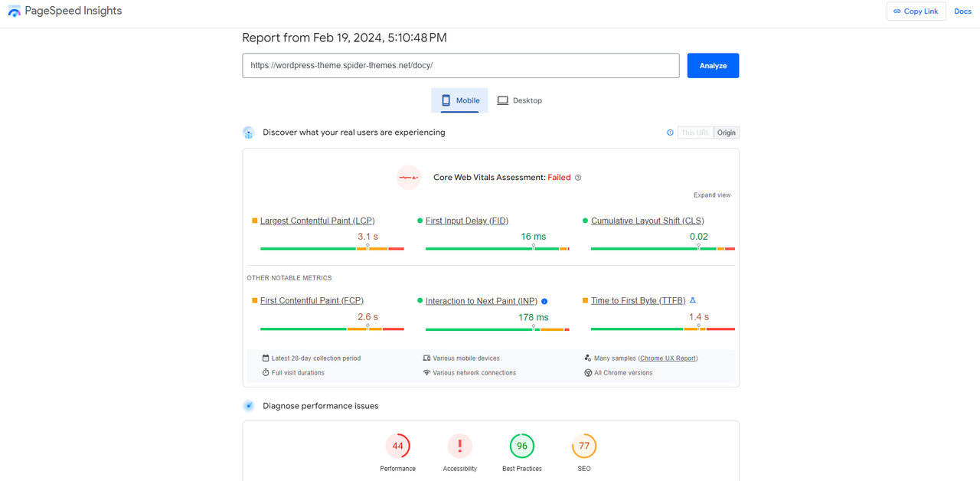This screenshot has height=481, width=980.
Task: Click the help icon after Failed assessment
Action: pyautogui.click(x=578, y=178)
